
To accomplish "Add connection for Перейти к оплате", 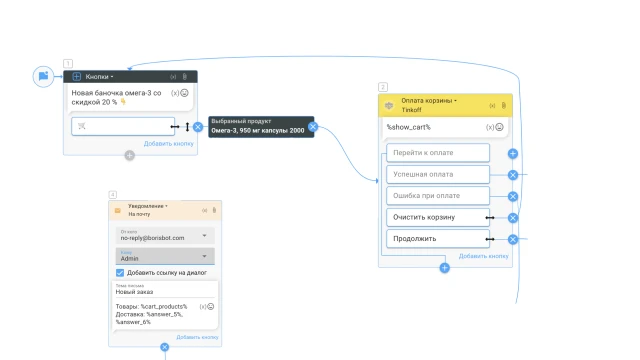I will [513, 153].
